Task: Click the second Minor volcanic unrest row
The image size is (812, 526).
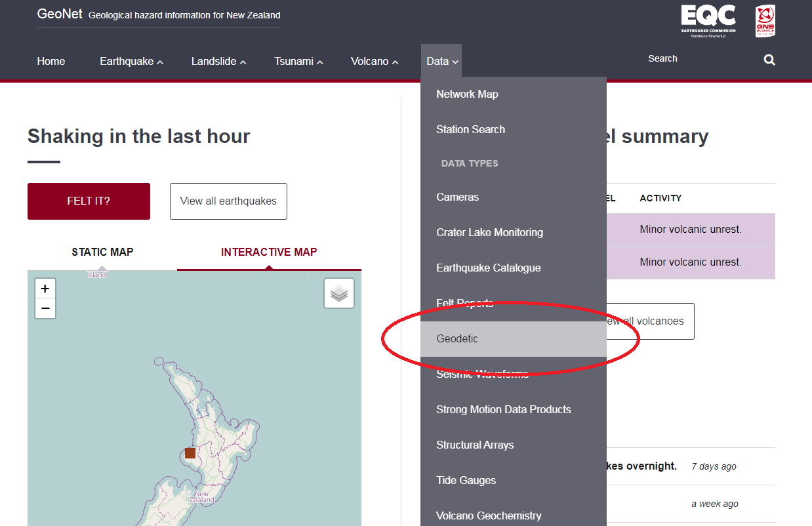Action: click(691, 262)
